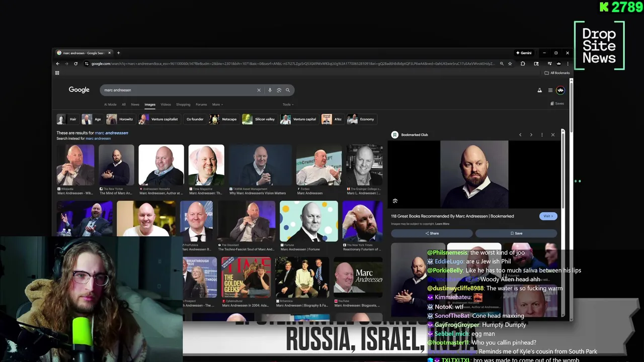The height and width of the screenshot is (362, 644).
Task: Reload the Google search page
Action: 76,64
